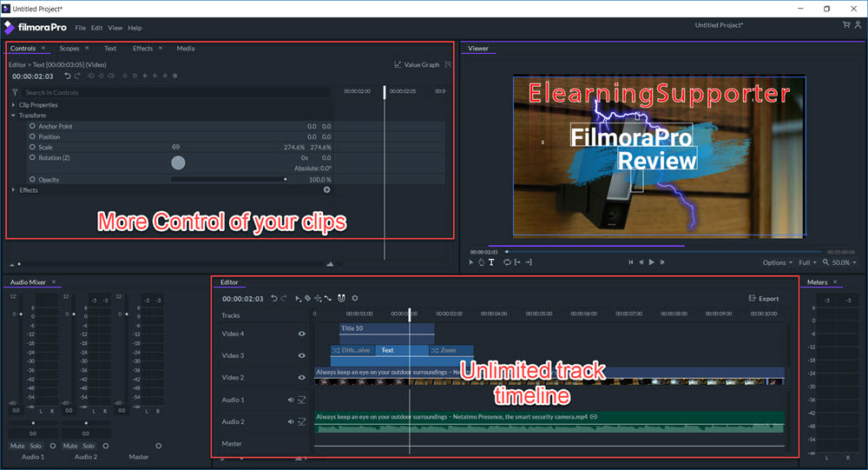Select the Rate Stretch tool in Editor
The height and width of the screenshot is (470, 868).
pos(328,298)
